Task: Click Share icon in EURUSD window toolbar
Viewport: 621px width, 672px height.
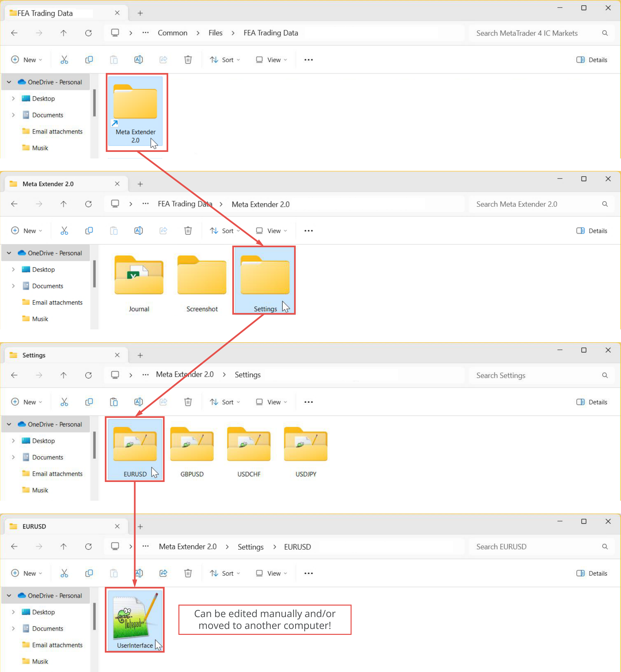Action: tap(163, 573)
